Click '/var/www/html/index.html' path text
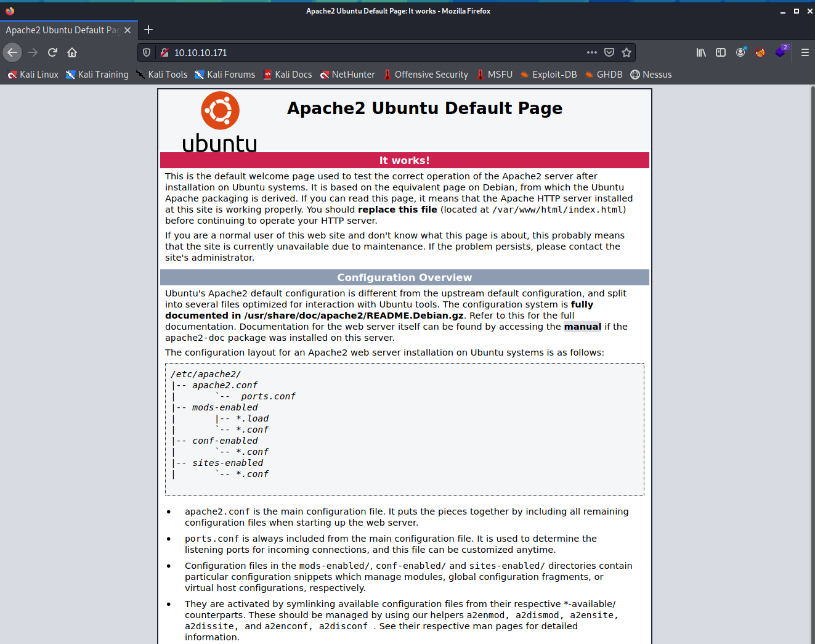Screen dimensions: 815x644 tap(558, 210)
